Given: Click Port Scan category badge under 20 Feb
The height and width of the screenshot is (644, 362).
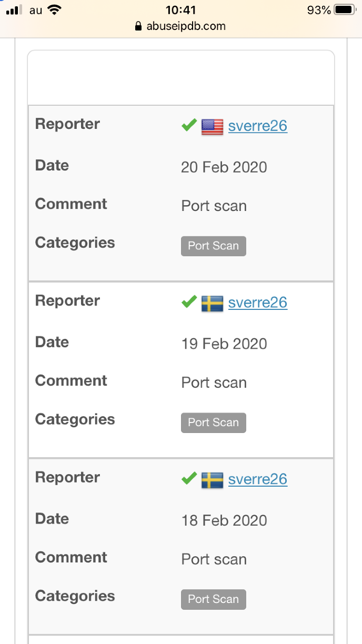Looking at the screenshot, I should [x=213, y=246].
